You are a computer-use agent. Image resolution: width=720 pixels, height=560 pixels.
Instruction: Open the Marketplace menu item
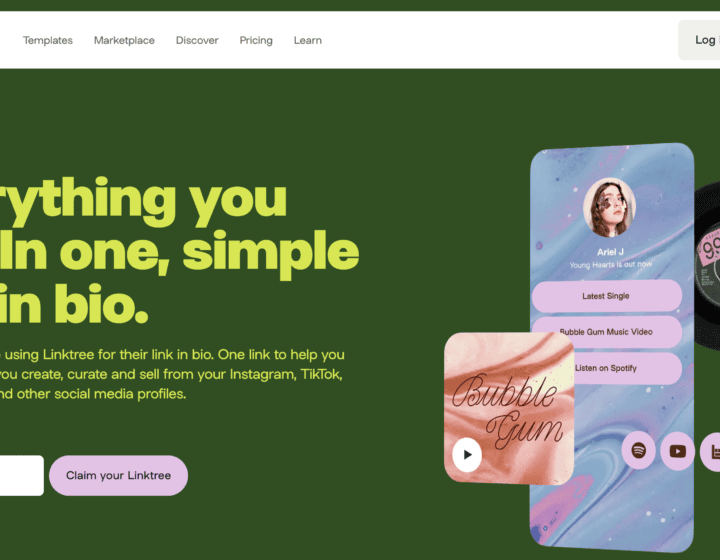pyautogui.click(x=124, y=40)
